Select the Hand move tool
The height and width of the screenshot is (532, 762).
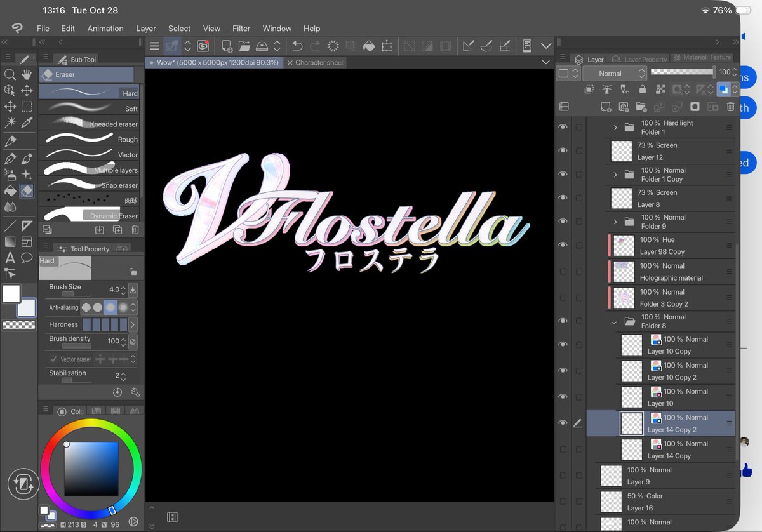(x=27, y=75)
